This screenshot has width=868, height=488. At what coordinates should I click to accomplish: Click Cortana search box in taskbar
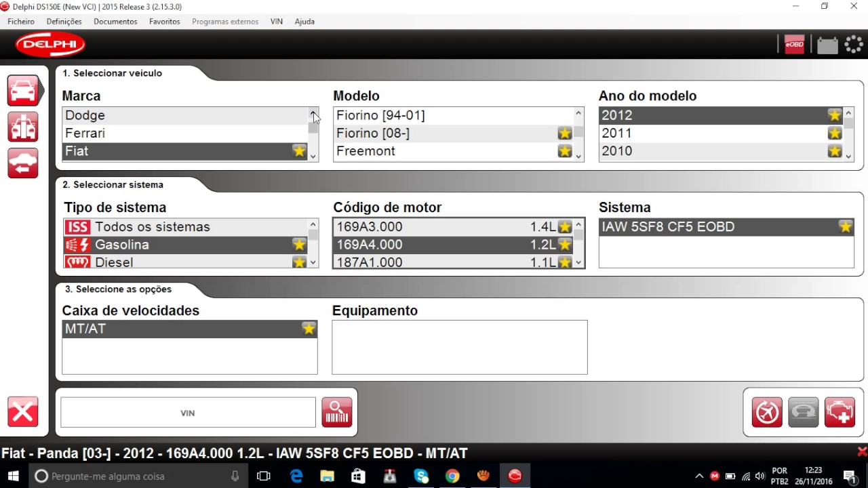[138, 476]
